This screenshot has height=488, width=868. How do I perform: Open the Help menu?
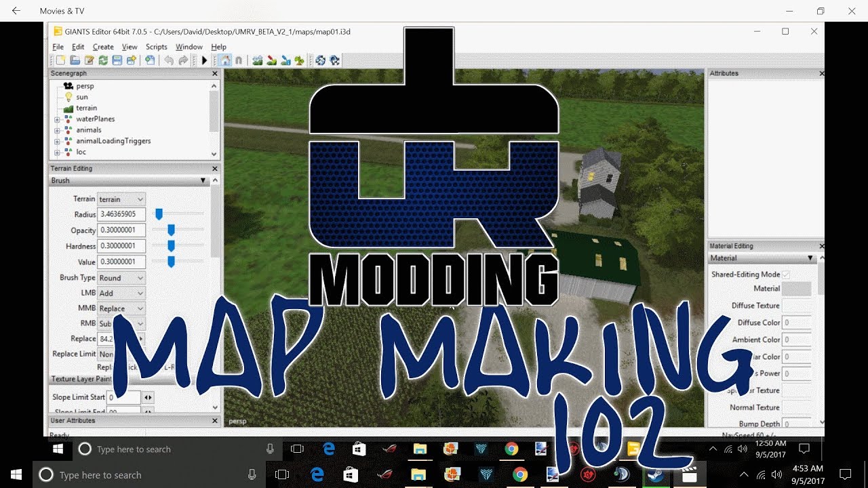(x=218, y=47)
